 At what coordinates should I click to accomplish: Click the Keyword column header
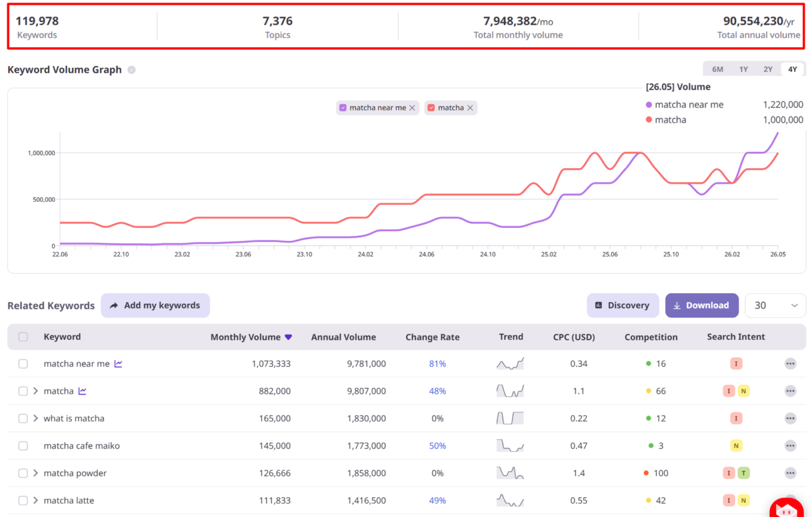coord(62,337)
